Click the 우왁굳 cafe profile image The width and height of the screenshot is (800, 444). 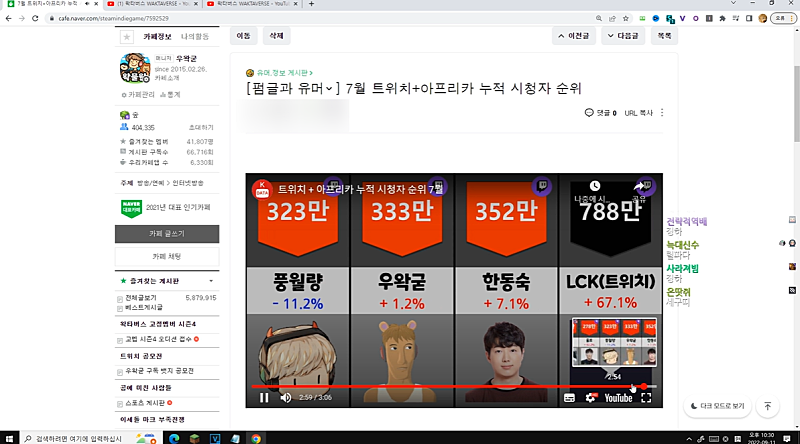(135, 68)
